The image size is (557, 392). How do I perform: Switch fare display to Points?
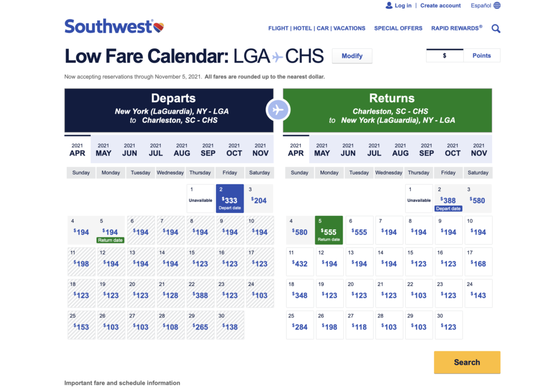pos(481,55)
